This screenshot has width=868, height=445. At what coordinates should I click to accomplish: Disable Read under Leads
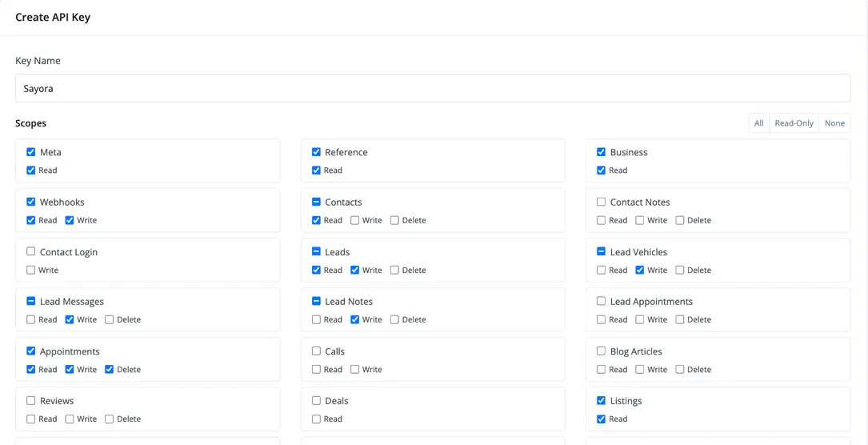316,270
